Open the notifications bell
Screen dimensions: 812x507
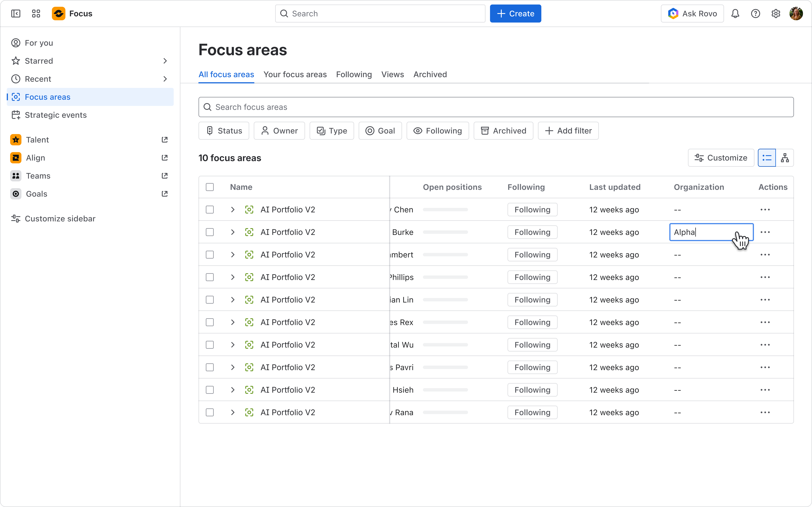(735, 13)
